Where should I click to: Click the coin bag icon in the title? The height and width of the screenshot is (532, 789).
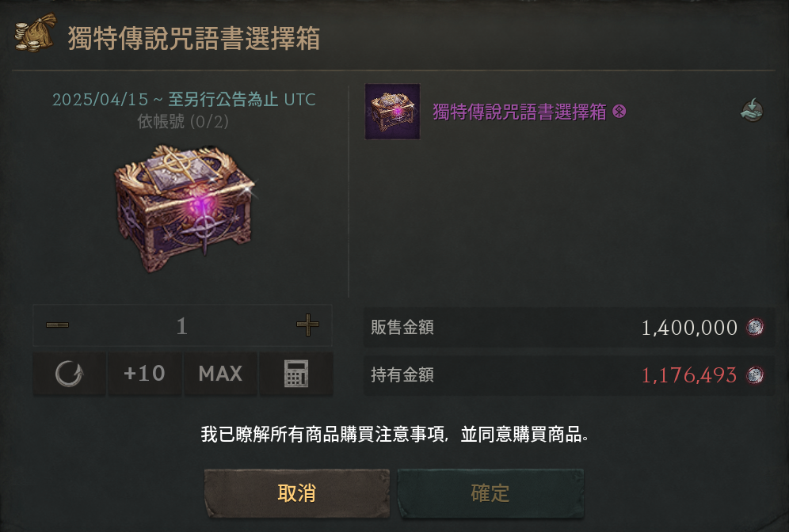pyautogui.click(x=35, y=32)
